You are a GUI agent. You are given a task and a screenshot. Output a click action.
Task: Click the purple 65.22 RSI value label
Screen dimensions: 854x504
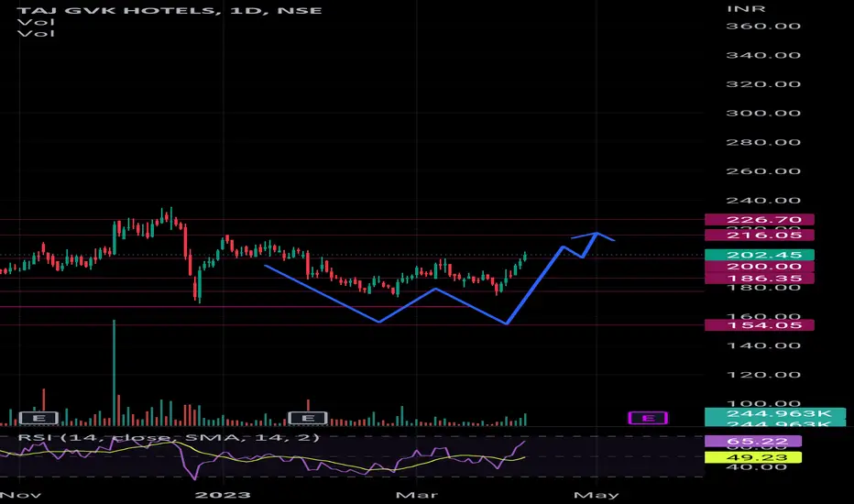[x=753, y=442]
